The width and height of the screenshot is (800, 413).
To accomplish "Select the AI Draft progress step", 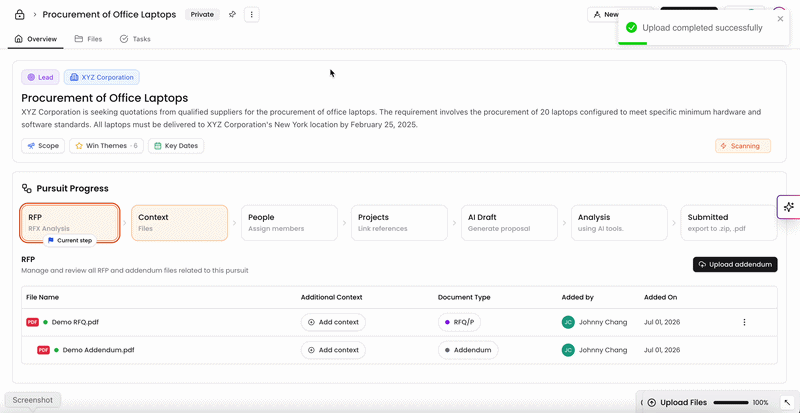I will [x=509, y=223].
